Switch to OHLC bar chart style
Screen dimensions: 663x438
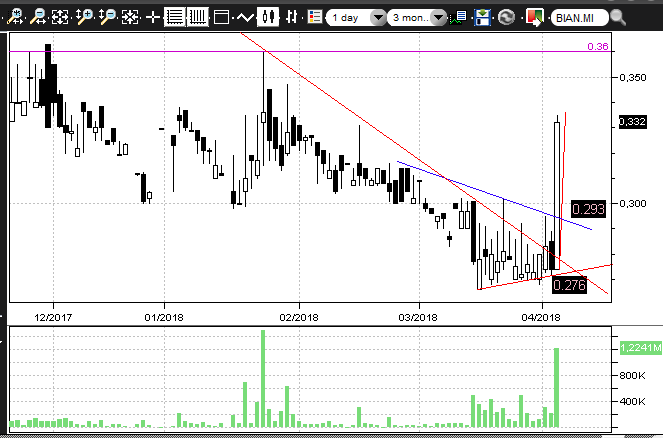click(291, 17)
